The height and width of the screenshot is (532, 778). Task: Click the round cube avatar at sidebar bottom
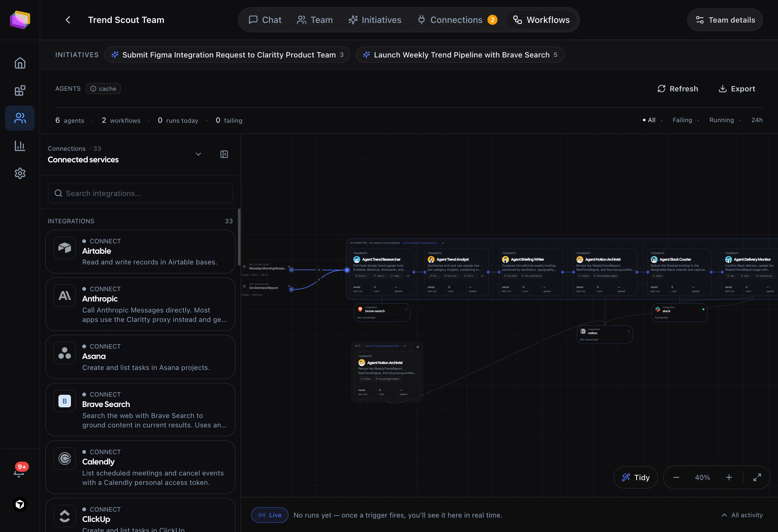coord(20,505)
